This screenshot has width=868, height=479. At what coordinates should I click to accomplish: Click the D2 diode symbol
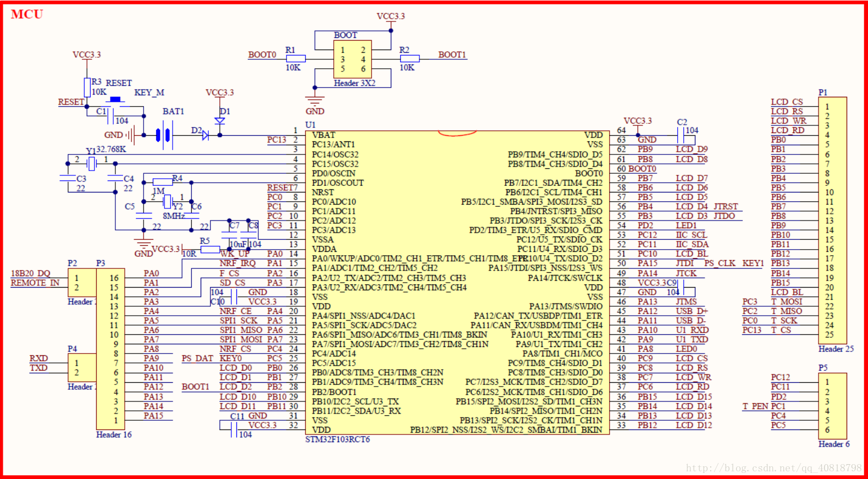205,135
